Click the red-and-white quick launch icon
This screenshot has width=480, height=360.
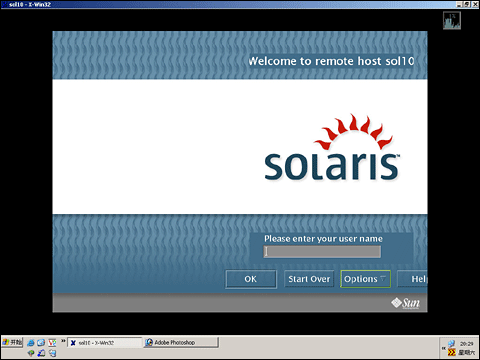52,342
